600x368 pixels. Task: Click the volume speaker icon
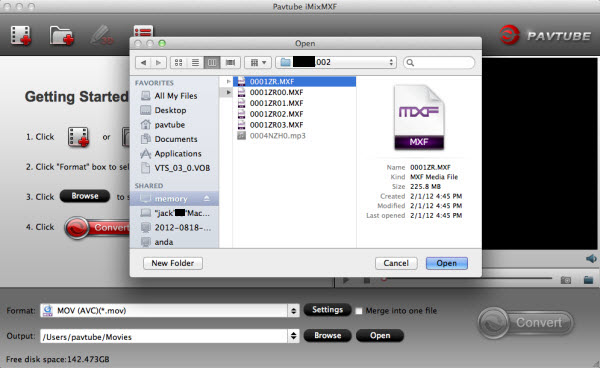tap(591, 259)
